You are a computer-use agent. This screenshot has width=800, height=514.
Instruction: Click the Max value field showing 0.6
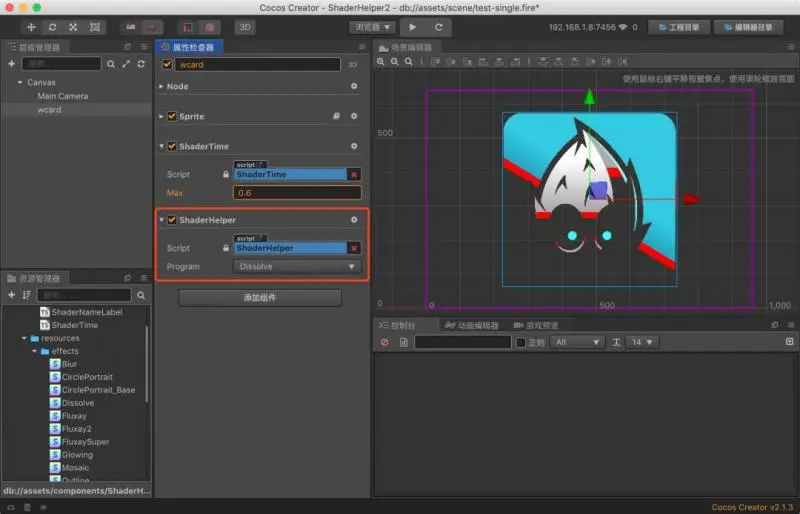[297, 193]
